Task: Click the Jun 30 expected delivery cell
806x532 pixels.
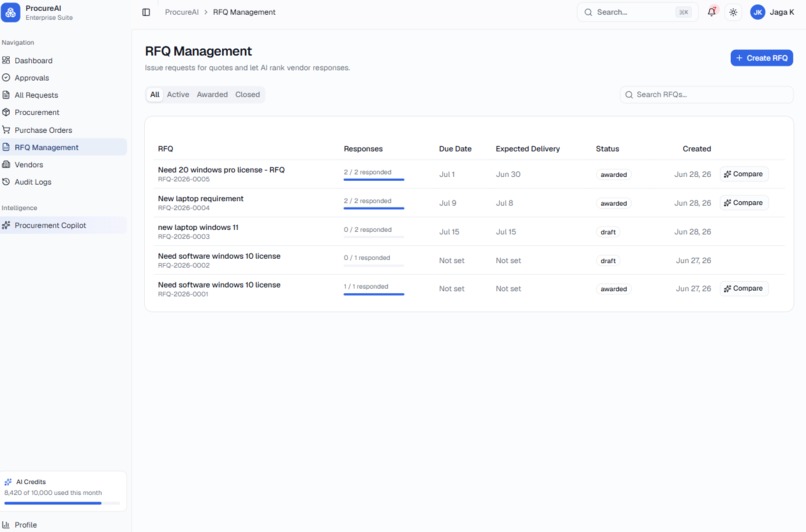Action: coord(508,174)
